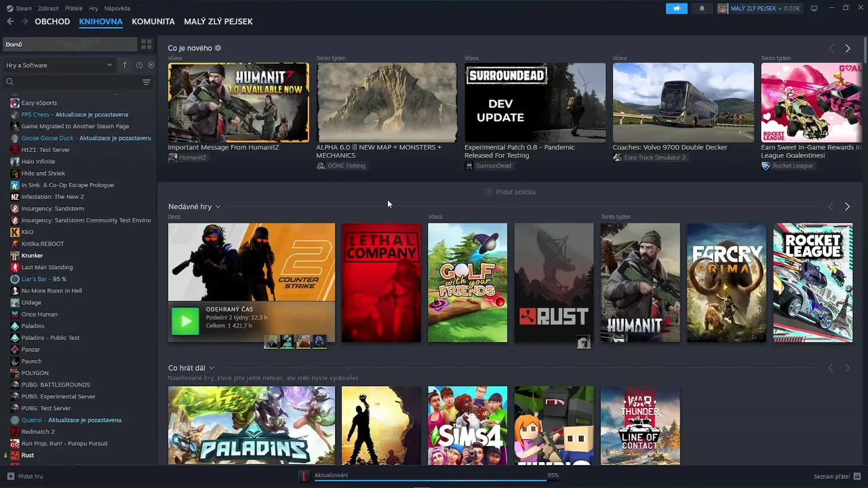Open the SurrounDead news source link
The width and height of the screenshot is (868, 488).
point(488,165)
